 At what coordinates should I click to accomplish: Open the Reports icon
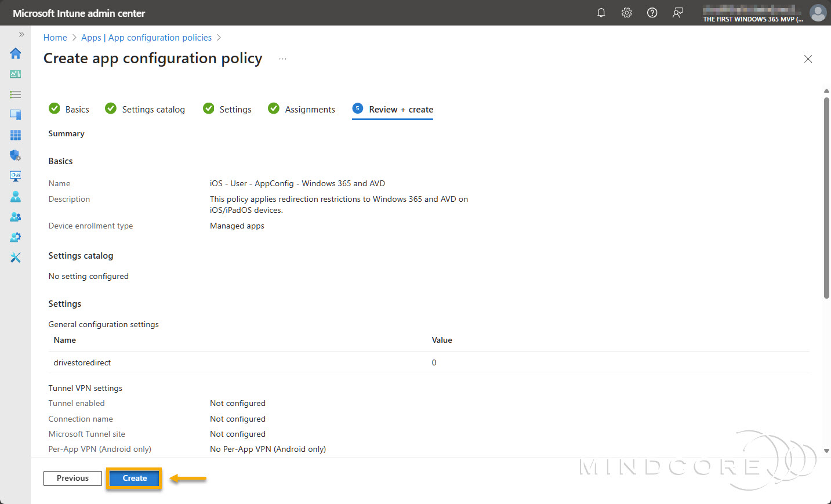16,176
